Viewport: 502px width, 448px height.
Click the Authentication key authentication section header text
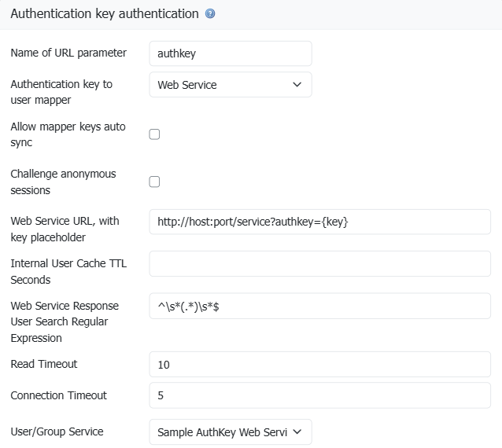click(104, 14)
